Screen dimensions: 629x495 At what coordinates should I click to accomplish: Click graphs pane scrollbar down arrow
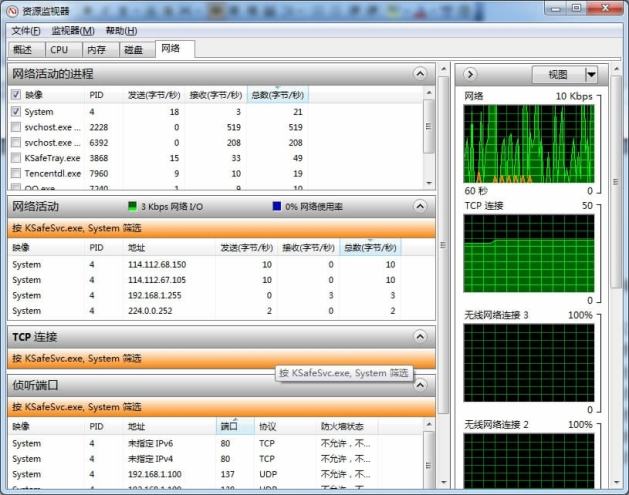(617, 483)
